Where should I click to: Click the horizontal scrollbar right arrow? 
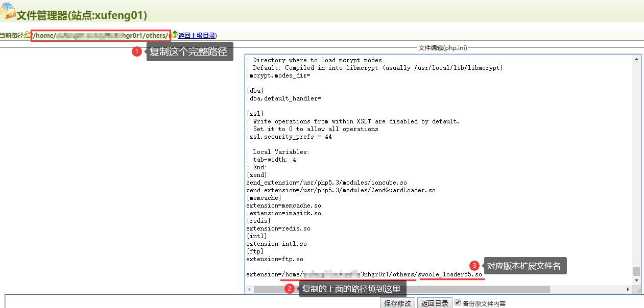click(629, 289)
